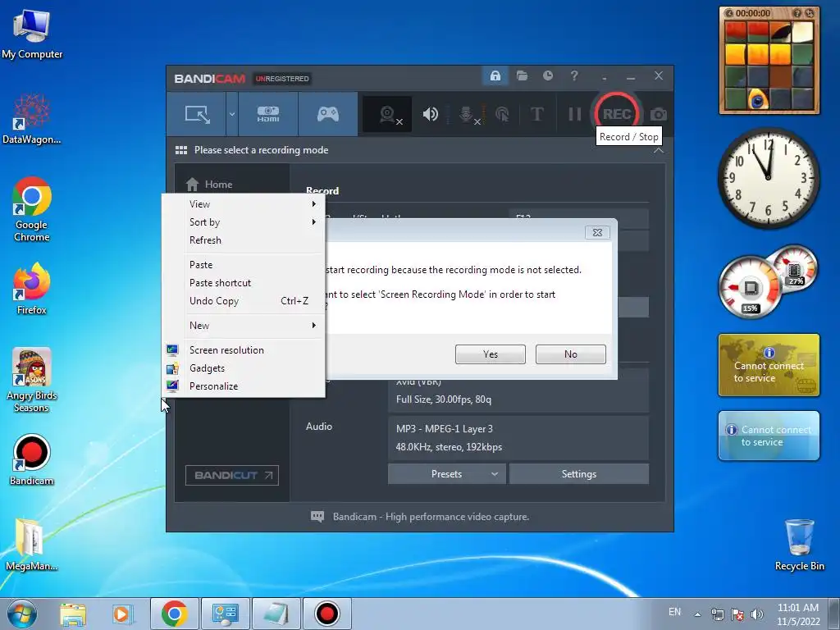
Task: Toggle mouse click effect icon
Action: coord(503,114)
